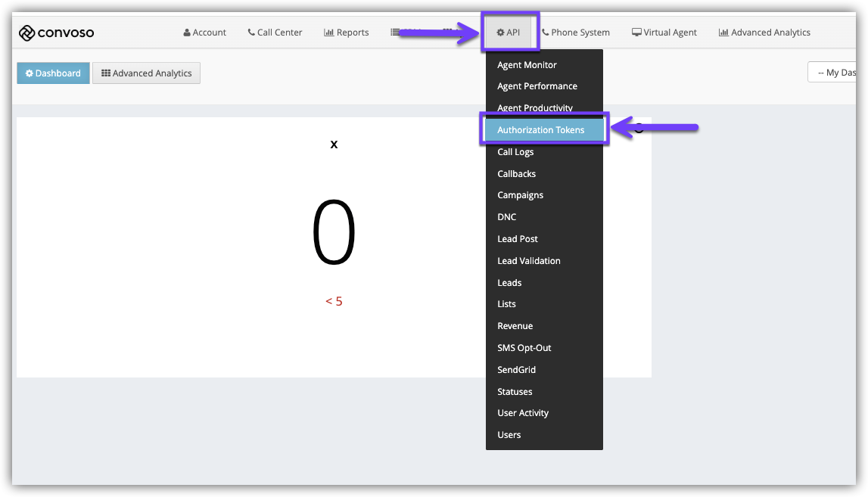Select Campaigns in the API dropdown
868x497 pixels.
[521, 195]
